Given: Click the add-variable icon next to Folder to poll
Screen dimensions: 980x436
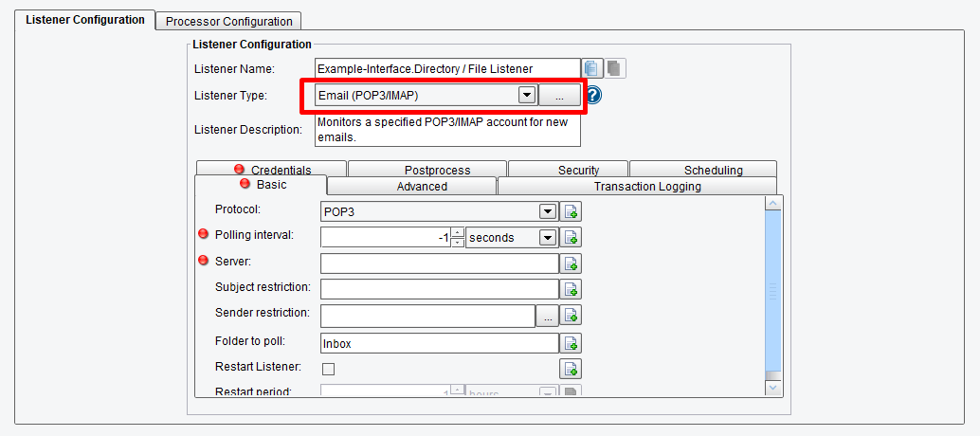Looking at the screenshot, I should [572, 343].
